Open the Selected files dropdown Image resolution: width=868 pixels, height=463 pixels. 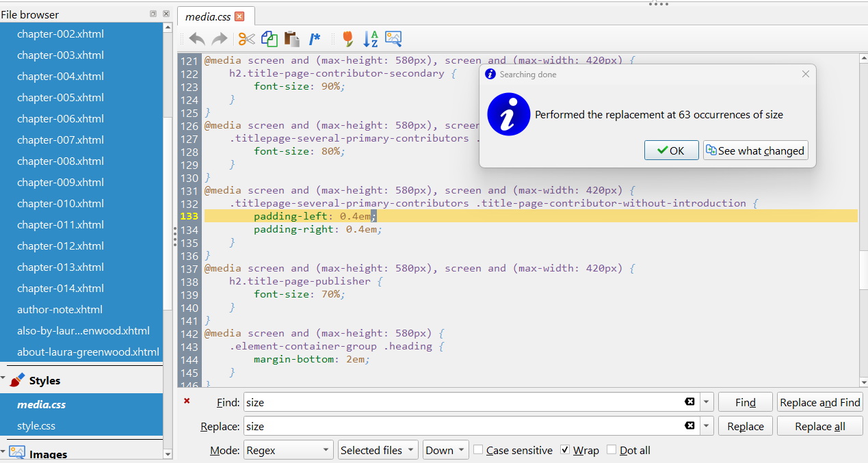click(x=378, y=450)
